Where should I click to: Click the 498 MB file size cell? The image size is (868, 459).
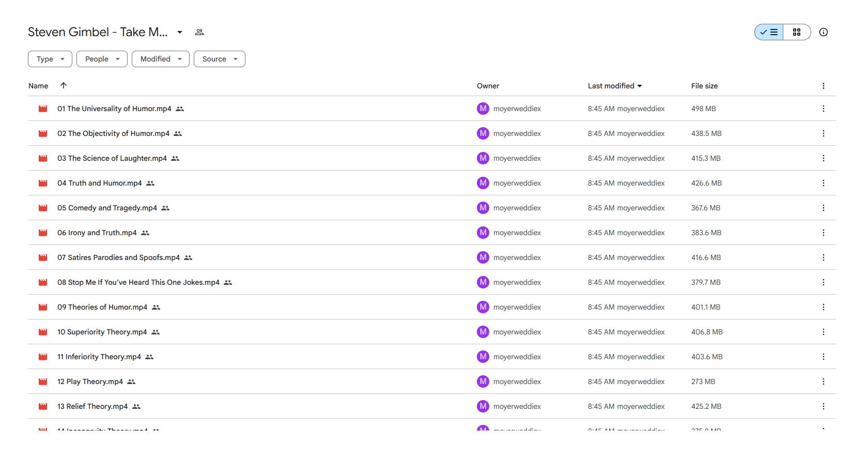pyautogui.click(x=704, y=109)
